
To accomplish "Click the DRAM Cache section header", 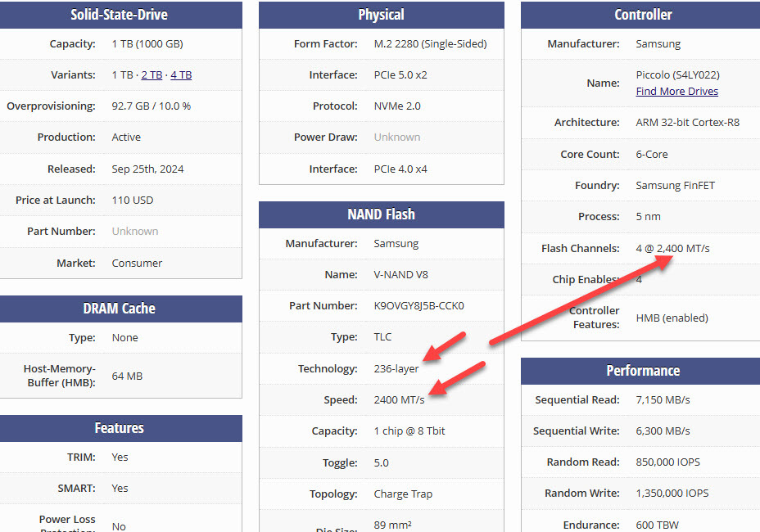I will pyautogui.click(x=120, y=309).
